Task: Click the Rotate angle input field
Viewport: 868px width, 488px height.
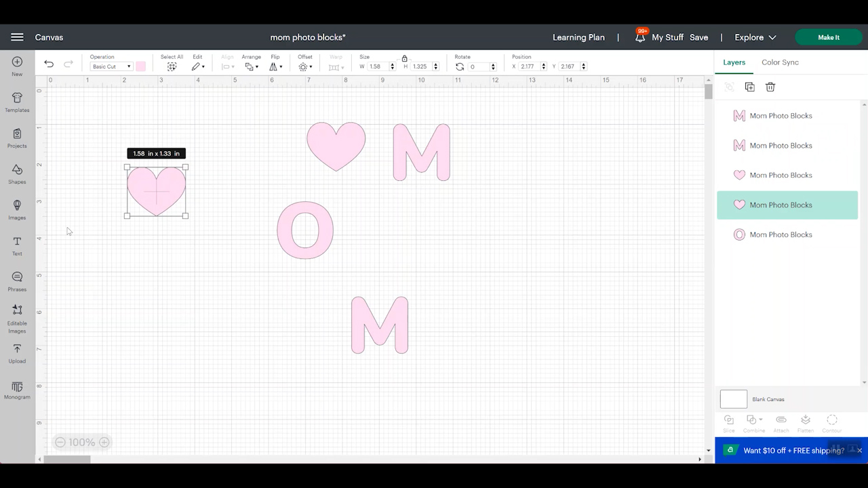Action: click(x=479, y=66)
